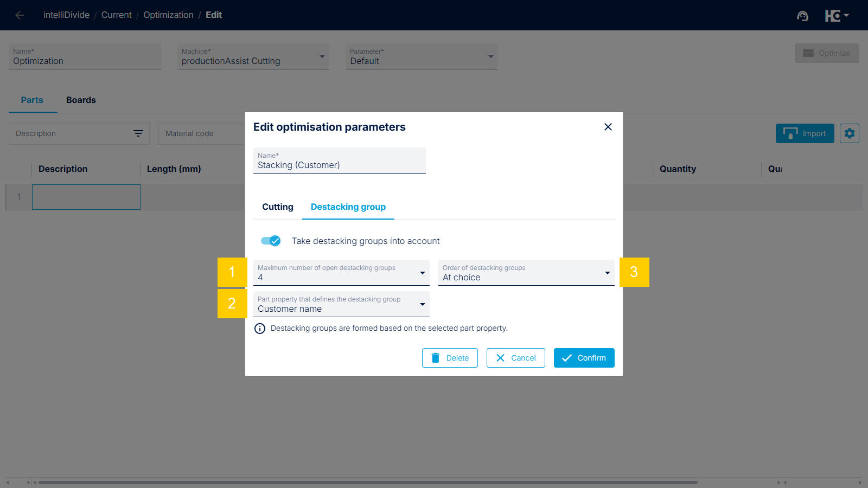Click the Import button
The width and height of the screenshot is (868, 488).
pyautogui.click(x=805, y=133)
